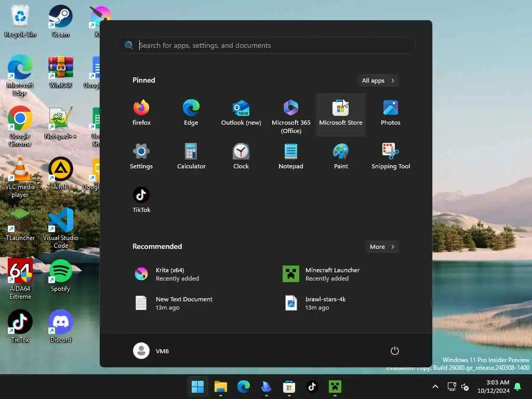Open Microsoft Store from pinned apps
Screen dimensions: 532x399
(x=341, y=115)
